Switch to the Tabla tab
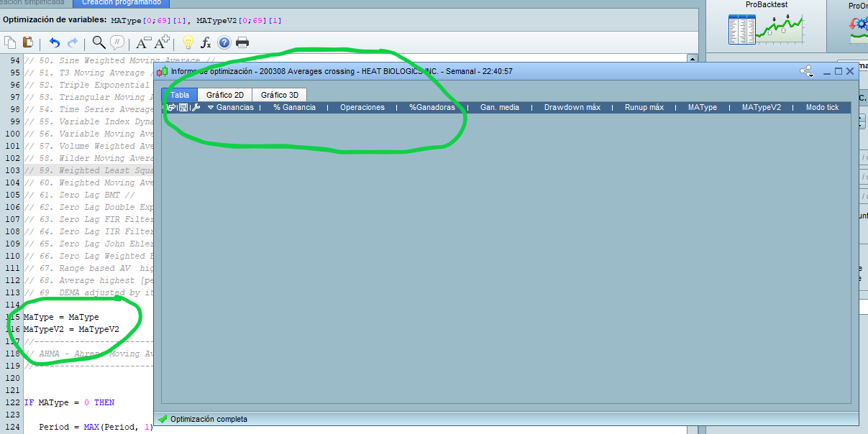Viewport: 868px width, 434px height. (x=180, y=95)
